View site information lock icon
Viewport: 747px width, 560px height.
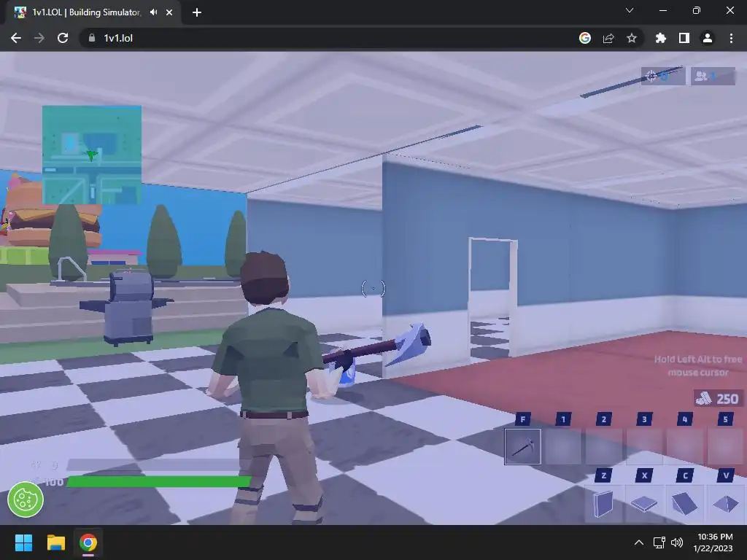92,38
